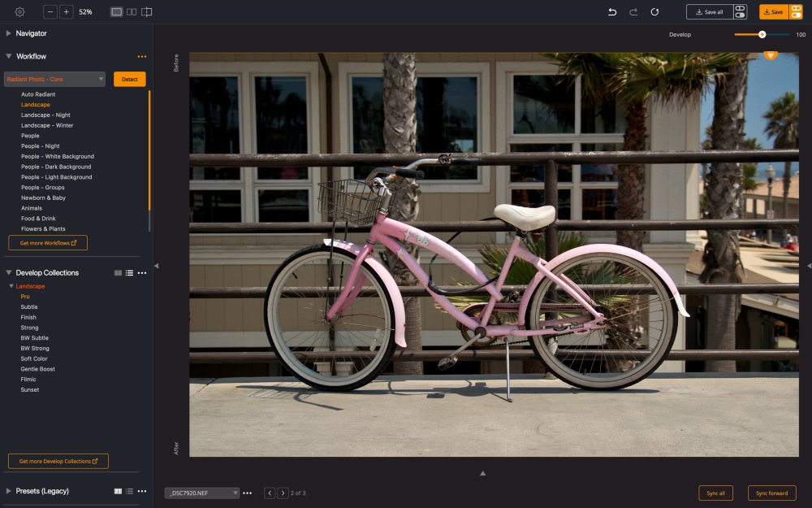Open Workflow panel more options dots

[x=142, y=57]
